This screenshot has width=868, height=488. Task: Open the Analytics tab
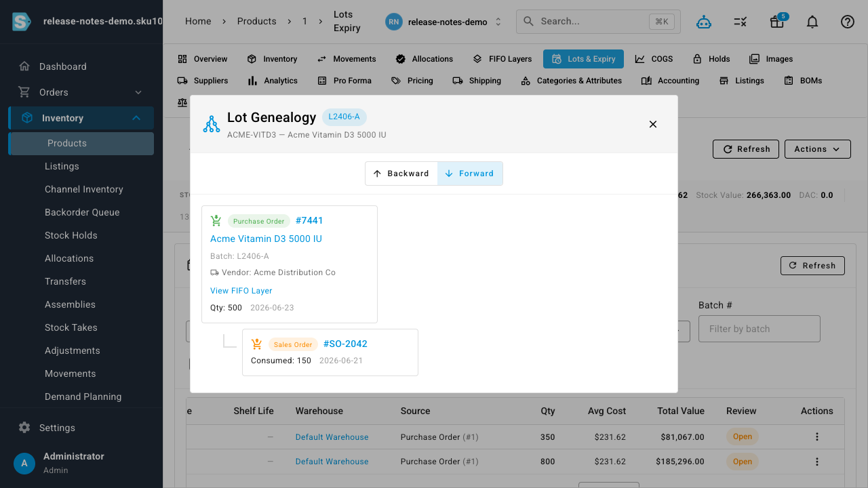(273, 81)
